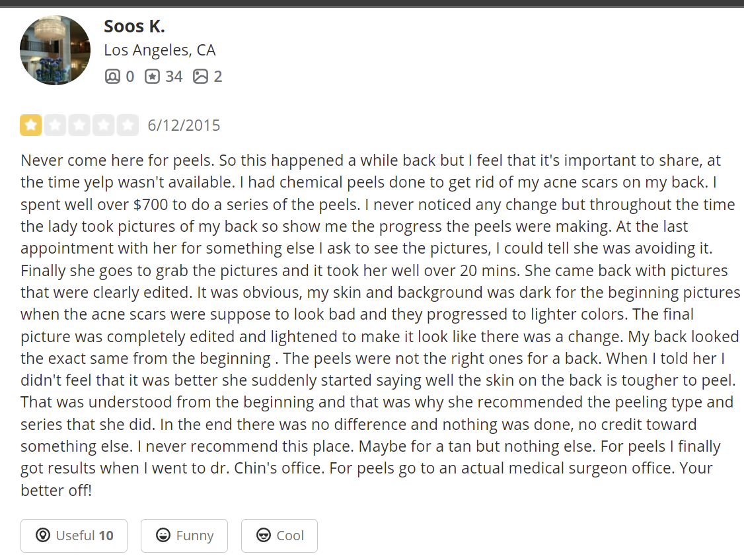Click the photos count icon
This screenshot has height=560, width=744.
(200, 77)
